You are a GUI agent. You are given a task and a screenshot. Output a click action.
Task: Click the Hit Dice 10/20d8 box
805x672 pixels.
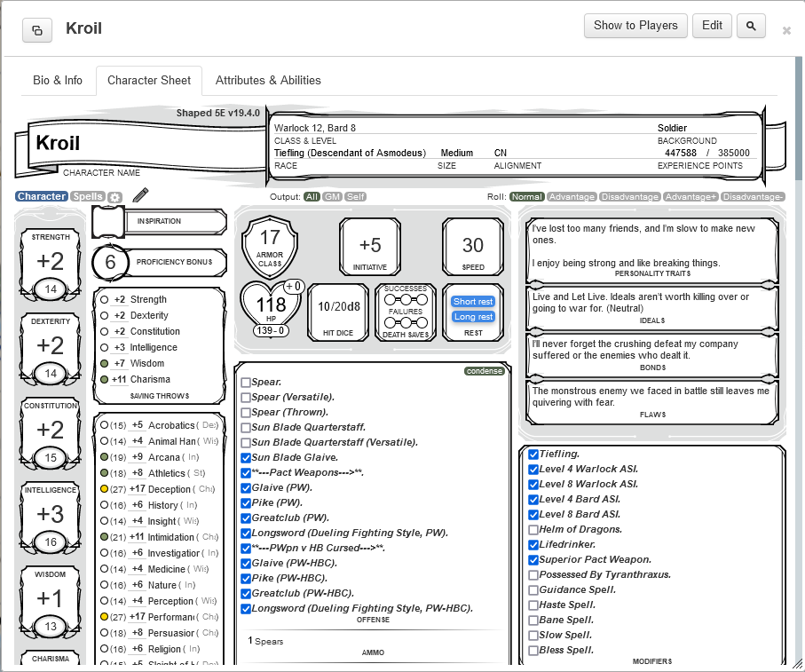coord(338,312)
